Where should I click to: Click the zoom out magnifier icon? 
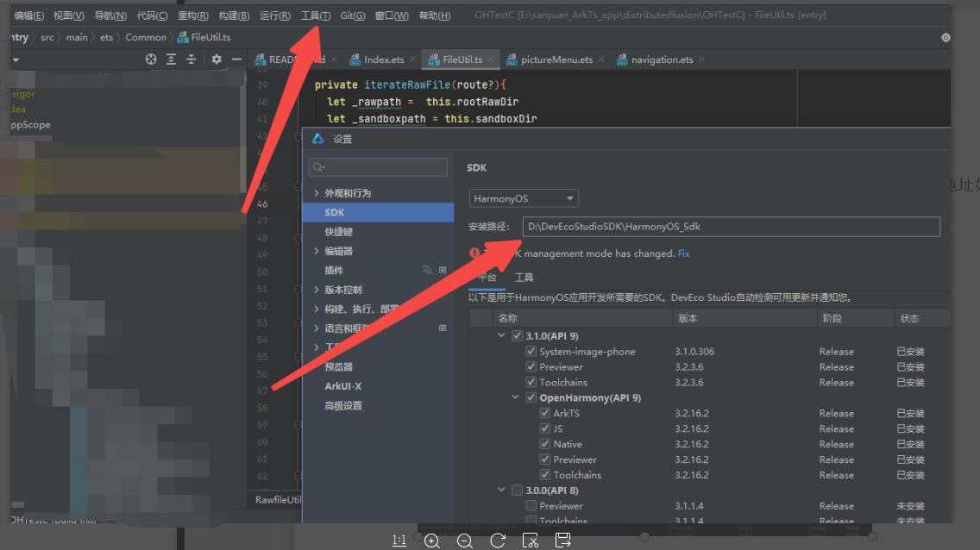click(x=464, y=541)
